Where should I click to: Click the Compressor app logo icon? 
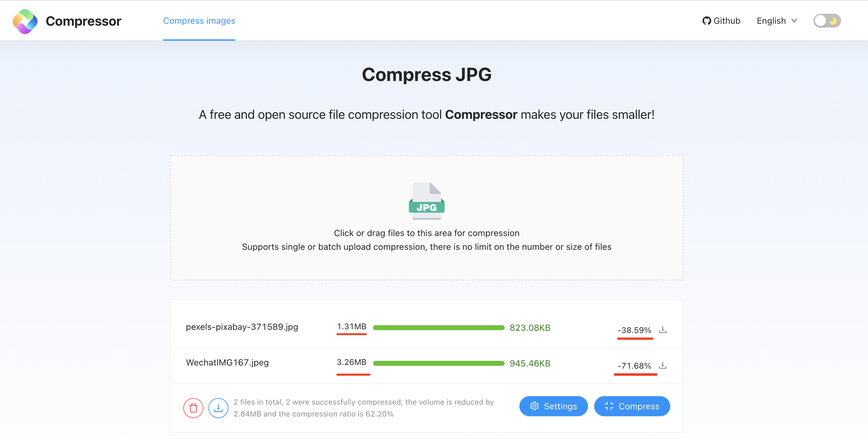point(25,21)
